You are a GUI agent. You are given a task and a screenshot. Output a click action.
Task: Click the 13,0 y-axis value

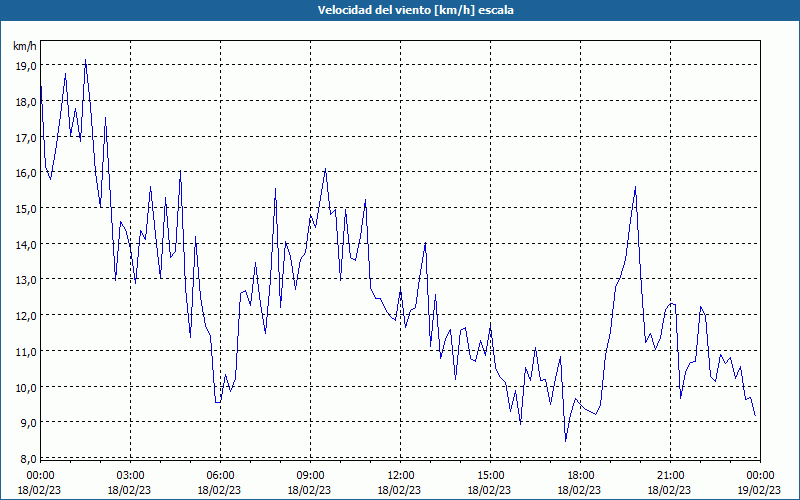click(x=26, y=280)
